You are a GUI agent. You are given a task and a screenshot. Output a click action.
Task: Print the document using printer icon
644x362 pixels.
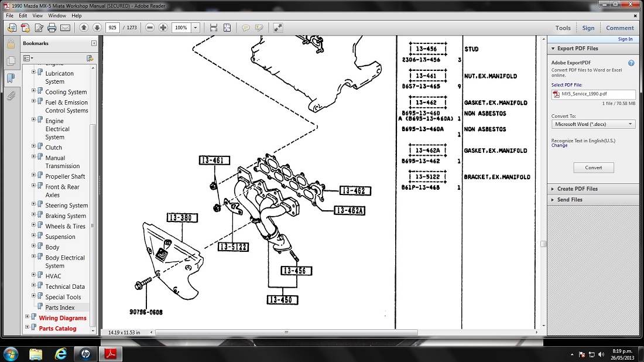tap(52, 28)
